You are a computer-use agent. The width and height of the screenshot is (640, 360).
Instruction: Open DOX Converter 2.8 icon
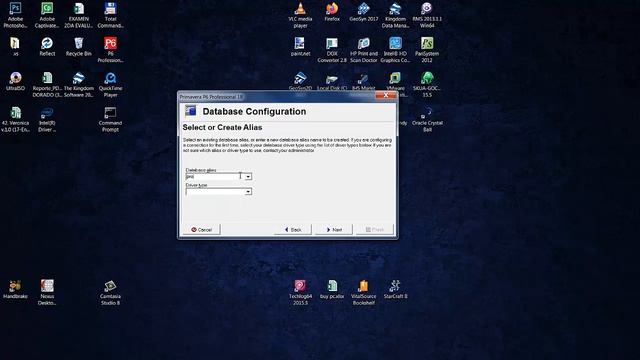pyautogui.click(x=332, y=49)
